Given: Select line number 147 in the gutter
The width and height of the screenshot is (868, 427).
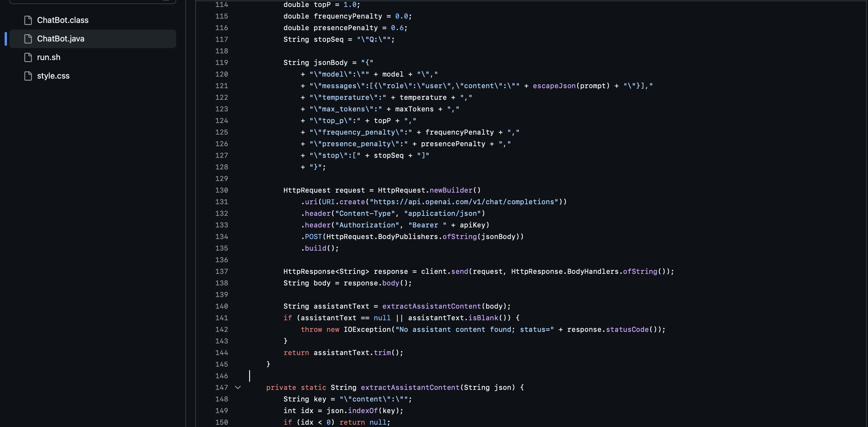Looking at the screenshot, I should [x=221, y=388].
